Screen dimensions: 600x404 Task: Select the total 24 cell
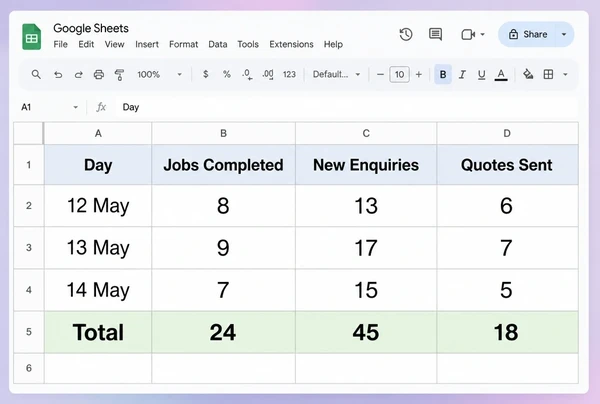(223, 332)
